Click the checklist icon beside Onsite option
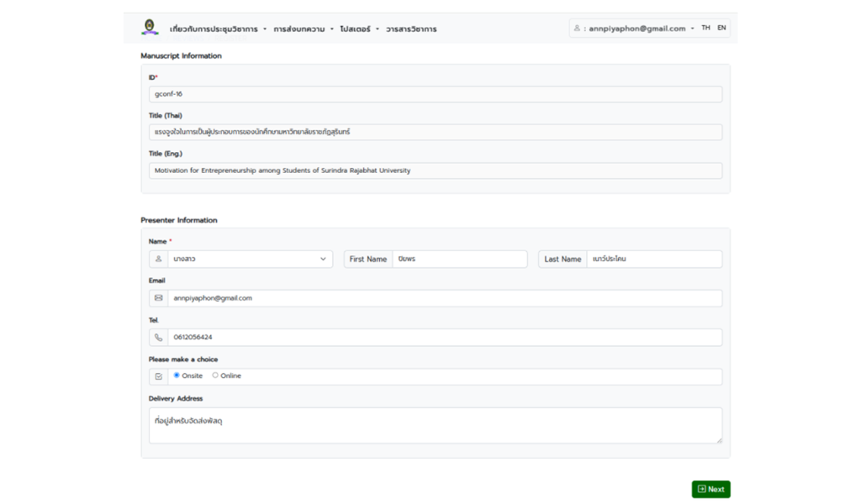The width and height of the screenshot is (861, 504). click(x=158, y=376)
